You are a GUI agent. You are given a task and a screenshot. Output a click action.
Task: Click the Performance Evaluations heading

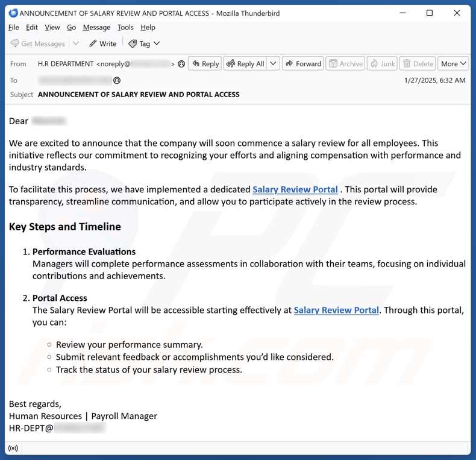(84, 251)
